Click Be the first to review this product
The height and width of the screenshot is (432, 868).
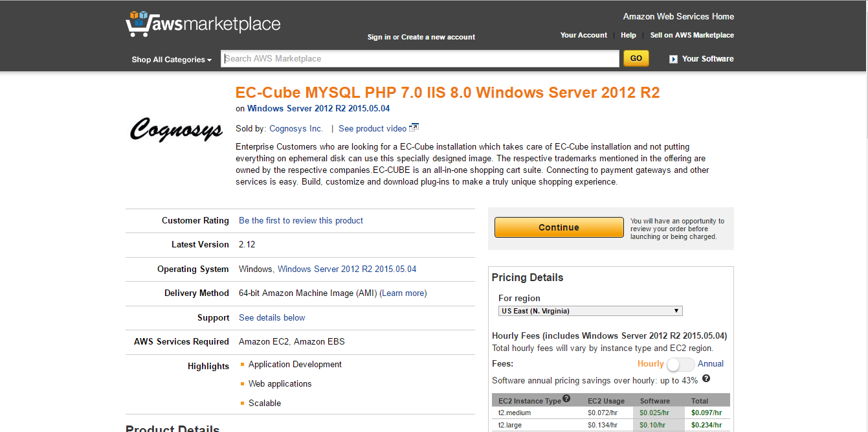pos(300,220)
